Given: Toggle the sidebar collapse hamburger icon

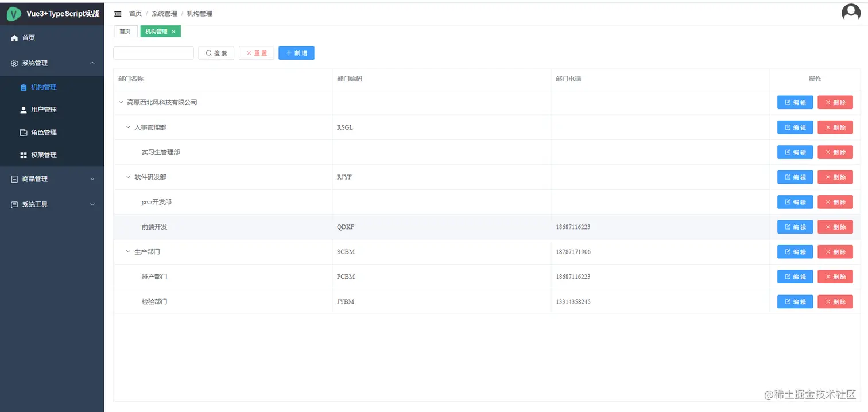Looking at the screenshot, I should coord(118,14).
